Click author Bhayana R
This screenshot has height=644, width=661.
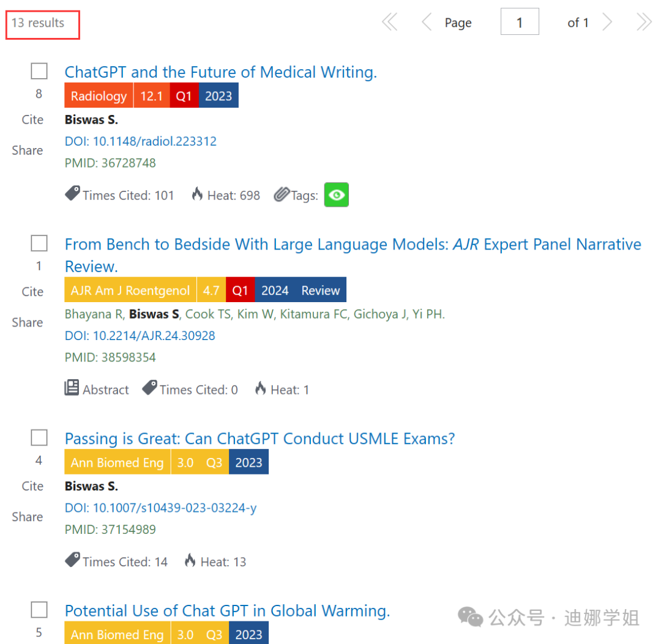click(x=94, y=314)
